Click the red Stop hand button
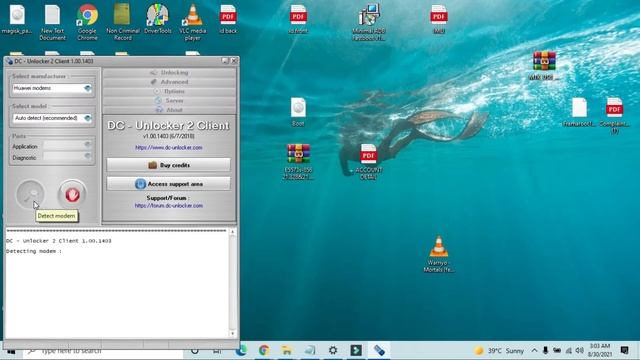 coord(72,194)
